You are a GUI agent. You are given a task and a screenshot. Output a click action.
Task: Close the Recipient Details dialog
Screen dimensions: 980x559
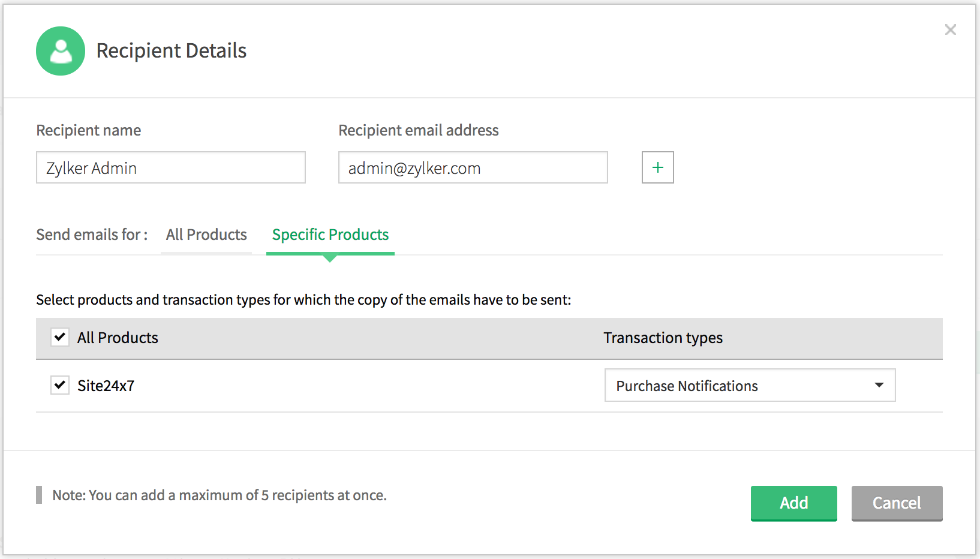pyautogui.click(x=950, y=30)
